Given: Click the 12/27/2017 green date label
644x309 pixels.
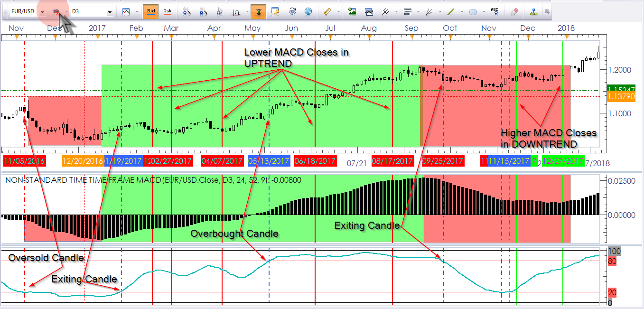Looking at the screenshot, I should pyautogui.click(x=563, y=161).
